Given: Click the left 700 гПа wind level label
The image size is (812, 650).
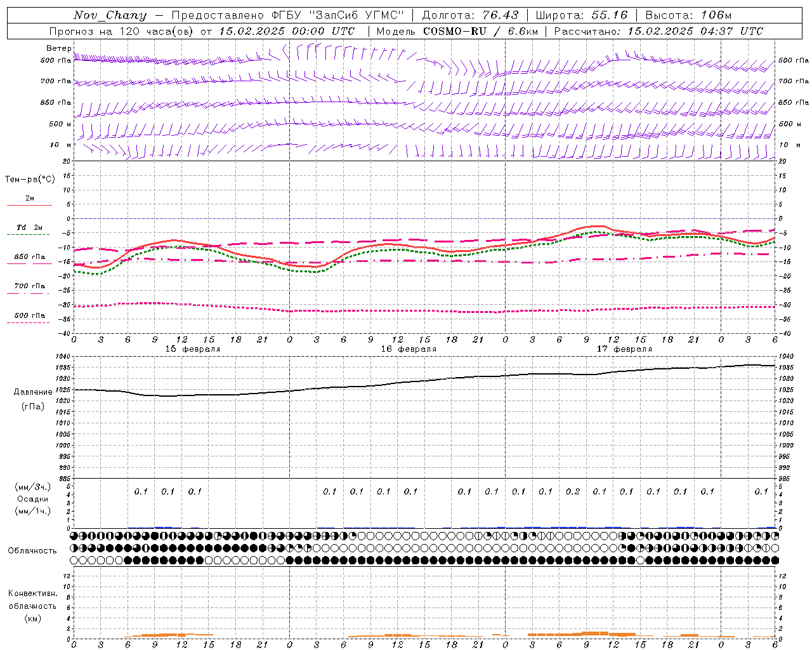Looking at the screenshot, I should click(56, 82).
